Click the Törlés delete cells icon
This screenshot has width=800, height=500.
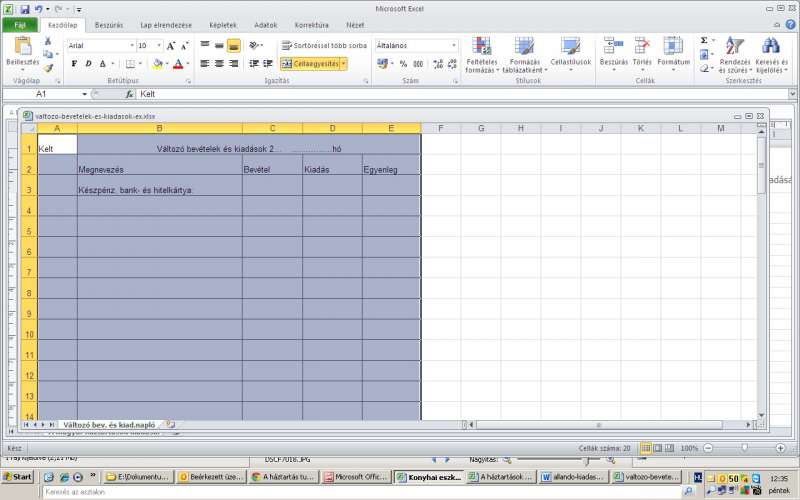642,46
